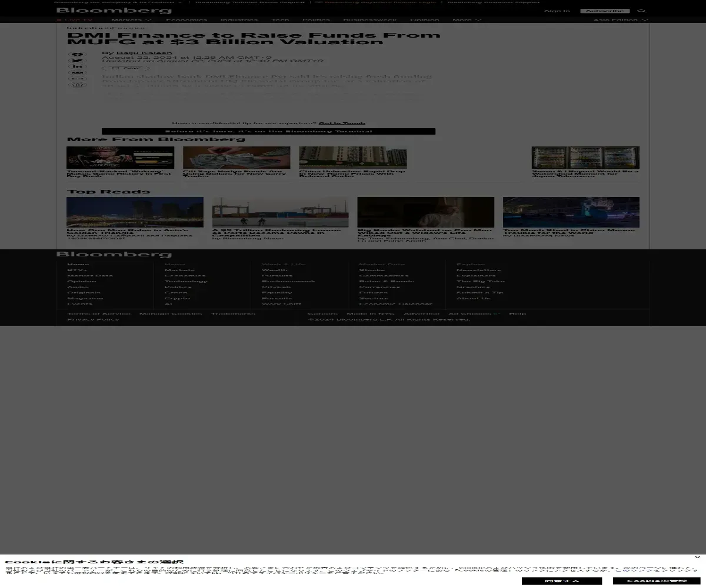Share article via the Twitter icon
Screen dimensions: 706x588
pyautogui.click(x=78, y=61)
